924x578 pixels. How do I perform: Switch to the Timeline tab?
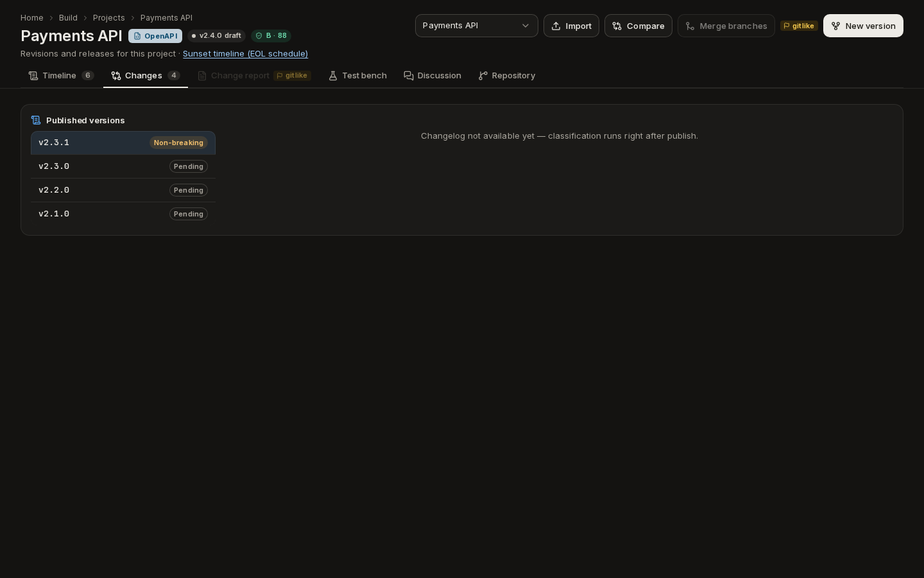tap(61, 75)
